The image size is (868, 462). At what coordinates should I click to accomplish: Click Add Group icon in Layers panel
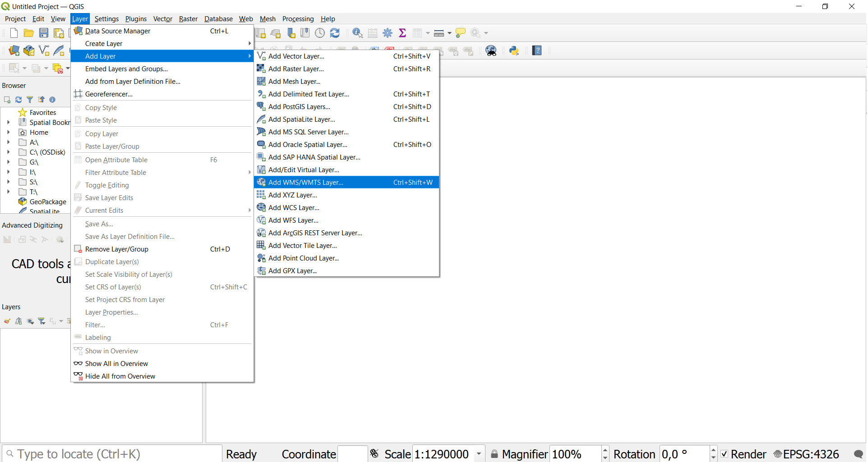18,321
